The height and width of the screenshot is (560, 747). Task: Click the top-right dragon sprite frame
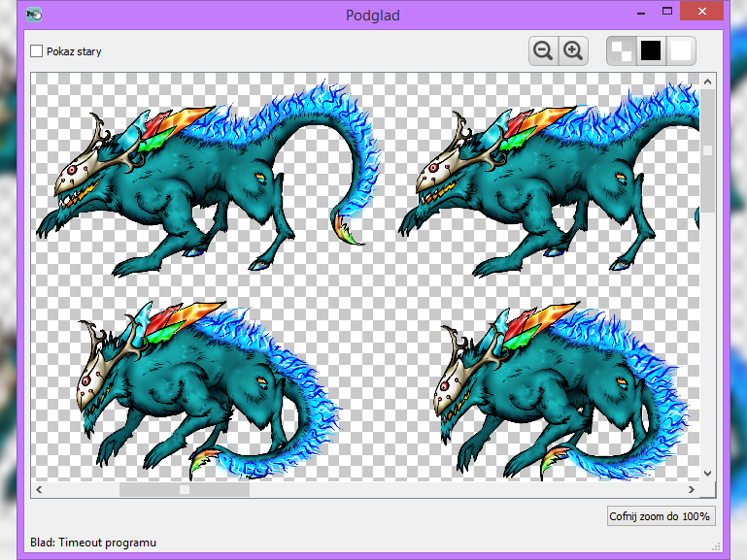pos(549,179)
